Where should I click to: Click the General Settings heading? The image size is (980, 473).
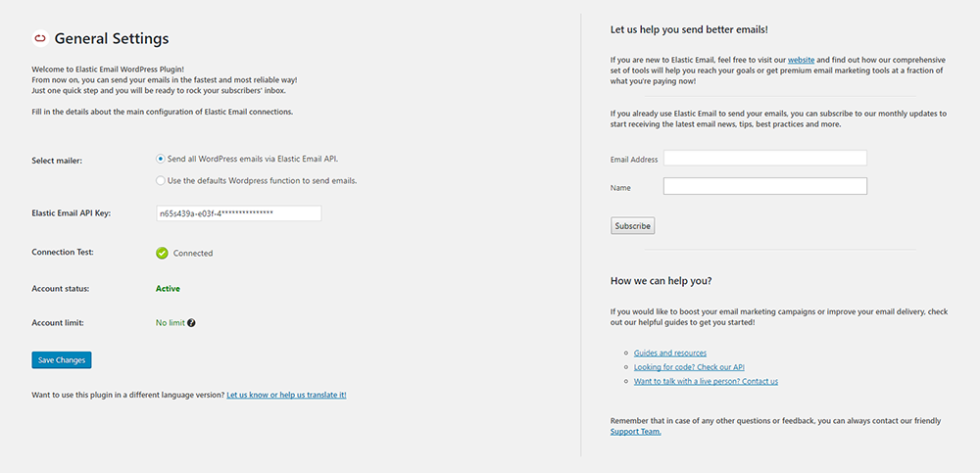pos(112,39)
